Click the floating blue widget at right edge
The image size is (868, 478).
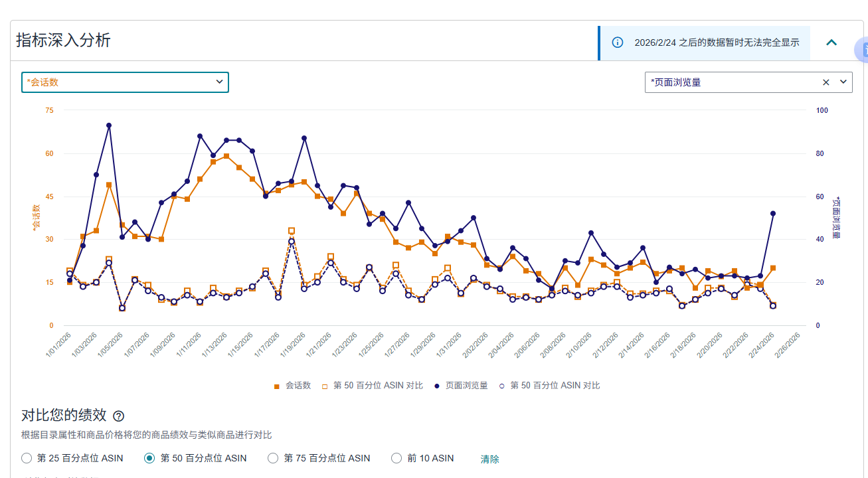coord(862,50)
